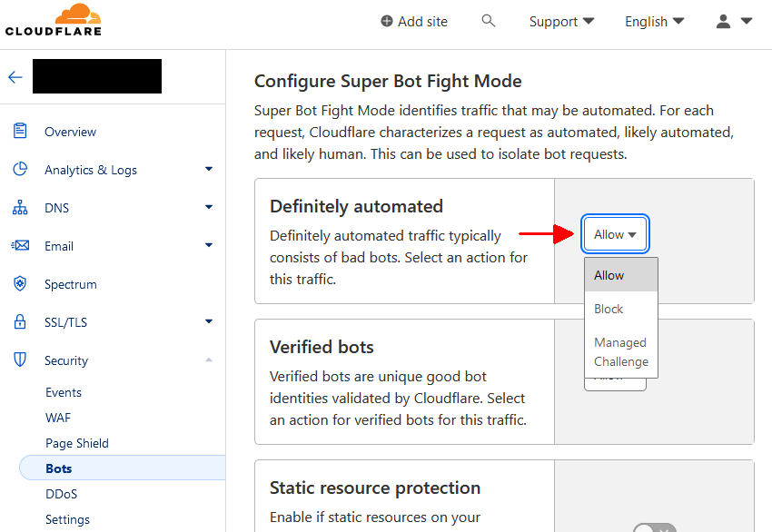Click the Spectrum shield icon
Image resolution: width=772 pixels, height=532 pixels.
(x=20, y=283)
